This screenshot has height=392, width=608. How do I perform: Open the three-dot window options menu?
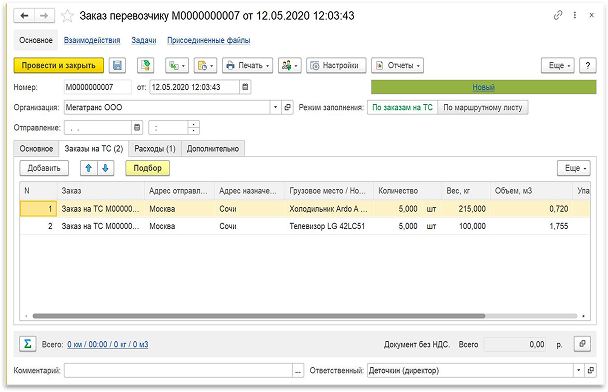(575, 15)
